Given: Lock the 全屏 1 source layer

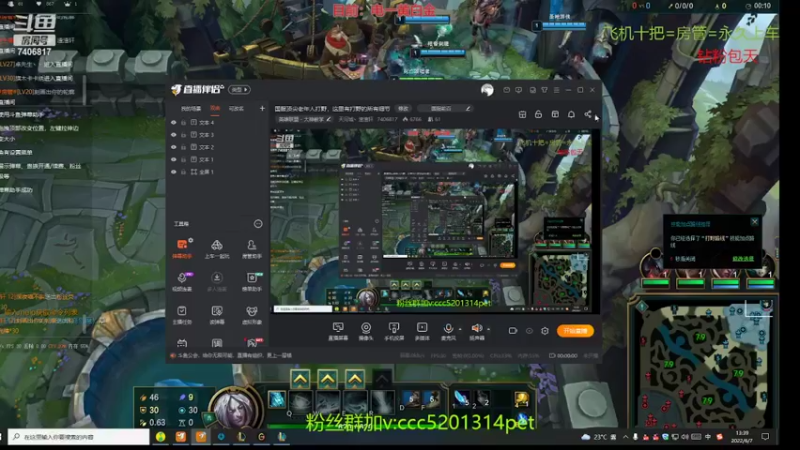Looking at the screenshot, I should pos(184,172).
